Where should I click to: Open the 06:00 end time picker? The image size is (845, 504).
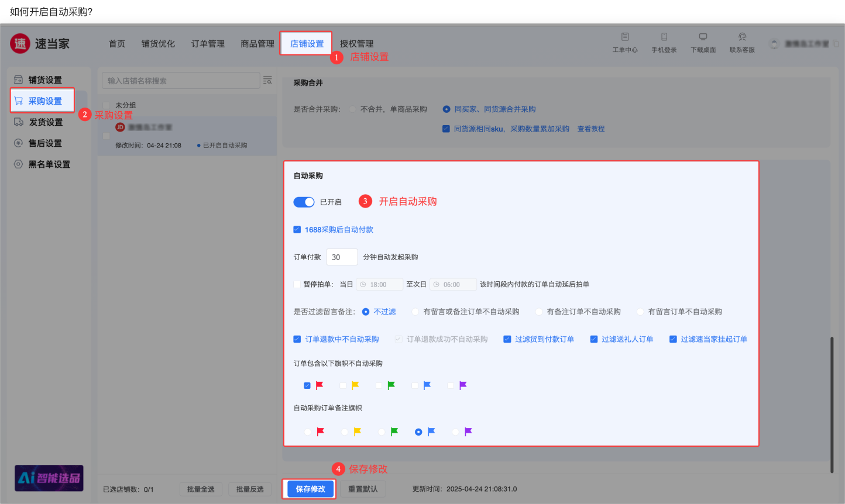point(452,285)
